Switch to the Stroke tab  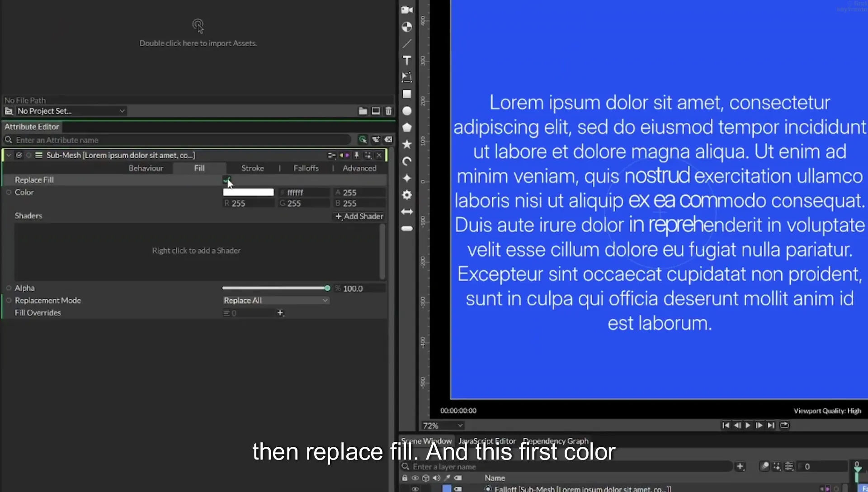252,168
